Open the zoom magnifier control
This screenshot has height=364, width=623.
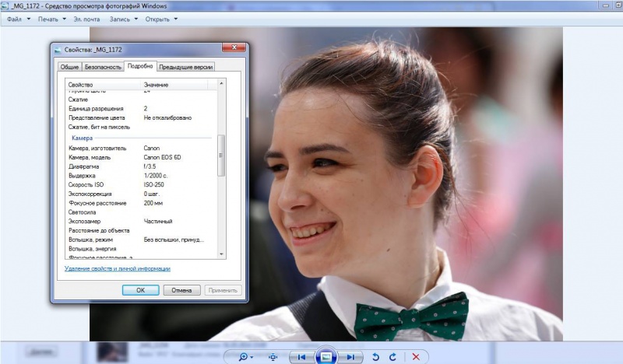click(x=245, y=357)
